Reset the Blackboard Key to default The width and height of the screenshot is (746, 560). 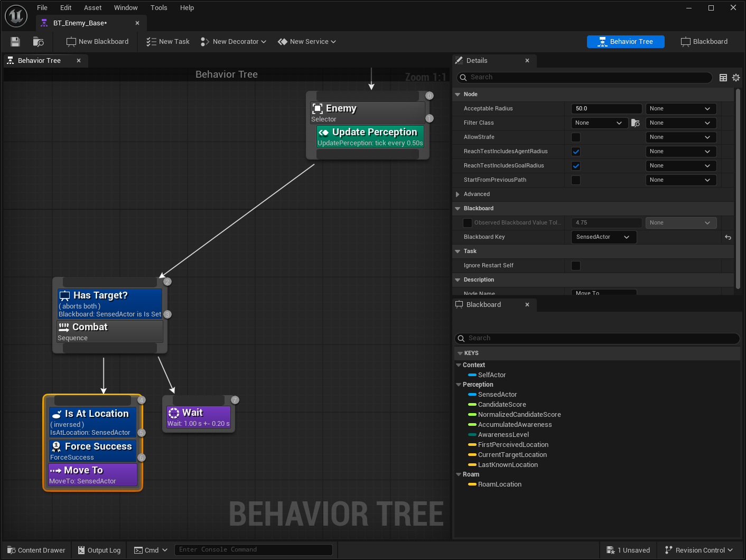point(728,237)
